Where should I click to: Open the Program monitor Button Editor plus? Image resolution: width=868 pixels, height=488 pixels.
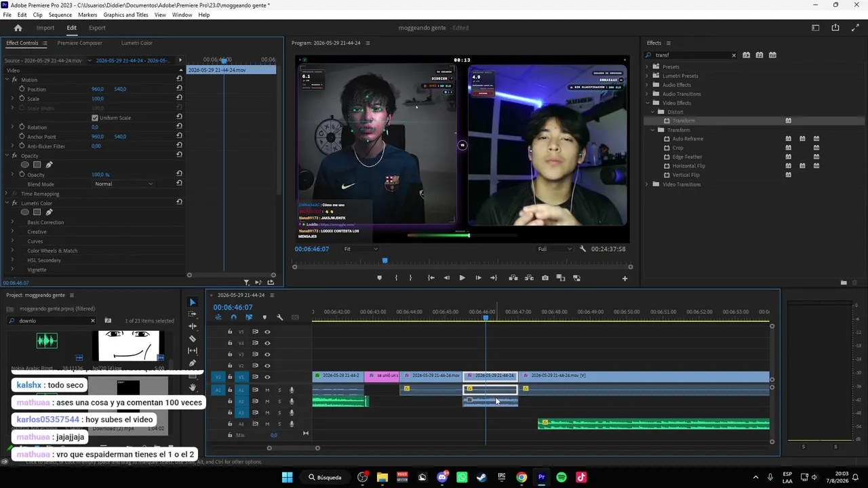pos(625,278)
